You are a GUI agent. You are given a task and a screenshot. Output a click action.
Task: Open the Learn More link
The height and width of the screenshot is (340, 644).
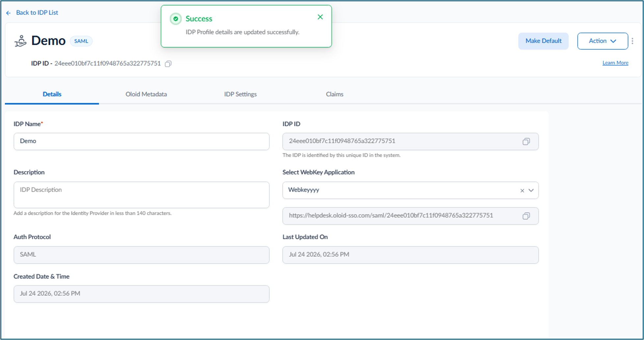pyautogui.click(x=615, y=63)
